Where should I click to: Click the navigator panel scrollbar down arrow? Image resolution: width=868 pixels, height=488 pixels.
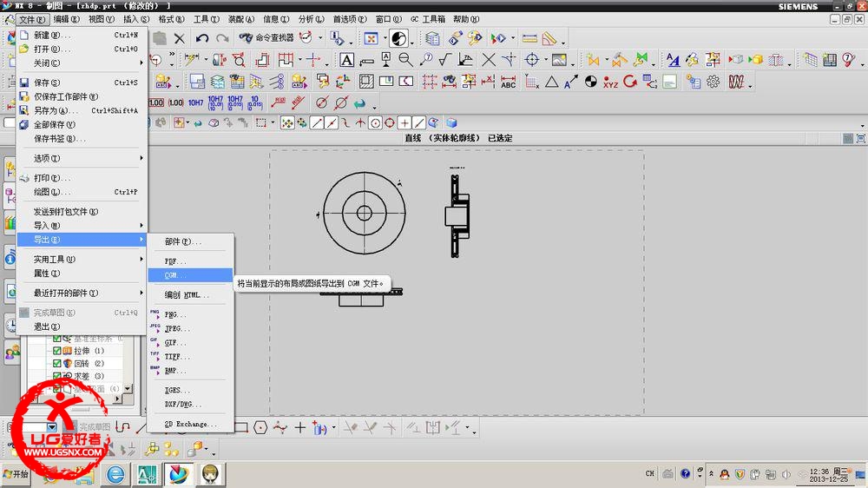point(128,389)
